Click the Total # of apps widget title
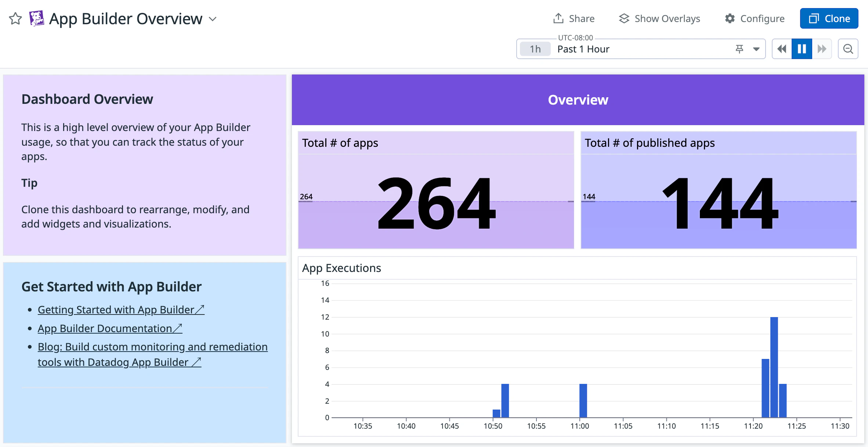Screen dimensions: 868x447 pos(340,143)
